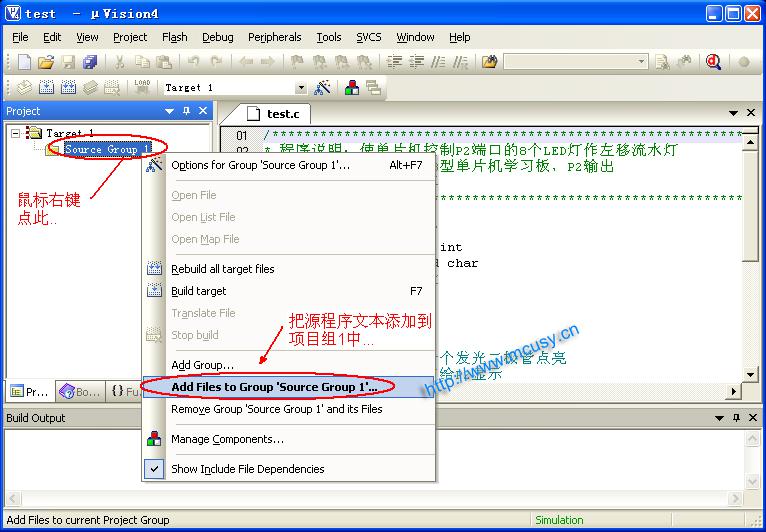The image size is (766, 532).
Task: Navigate backwards with the left arrow icon
Action: click(x=246, y=62)
